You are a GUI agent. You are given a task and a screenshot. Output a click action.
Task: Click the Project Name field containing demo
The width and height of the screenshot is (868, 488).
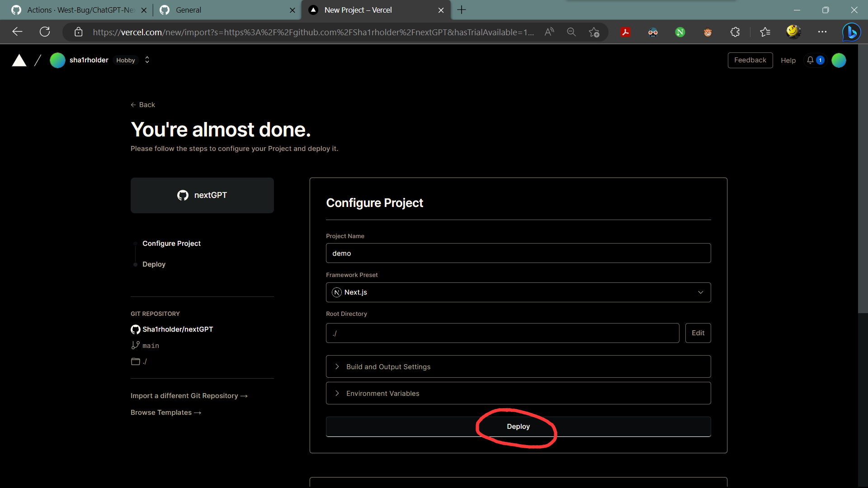[x=518, y=253]
